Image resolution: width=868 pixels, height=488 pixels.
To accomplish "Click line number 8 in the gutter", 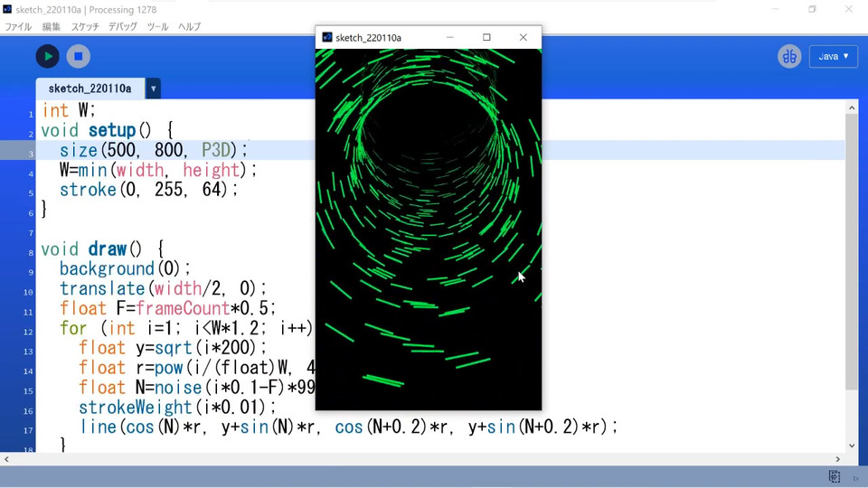I will tap(31, 253).
